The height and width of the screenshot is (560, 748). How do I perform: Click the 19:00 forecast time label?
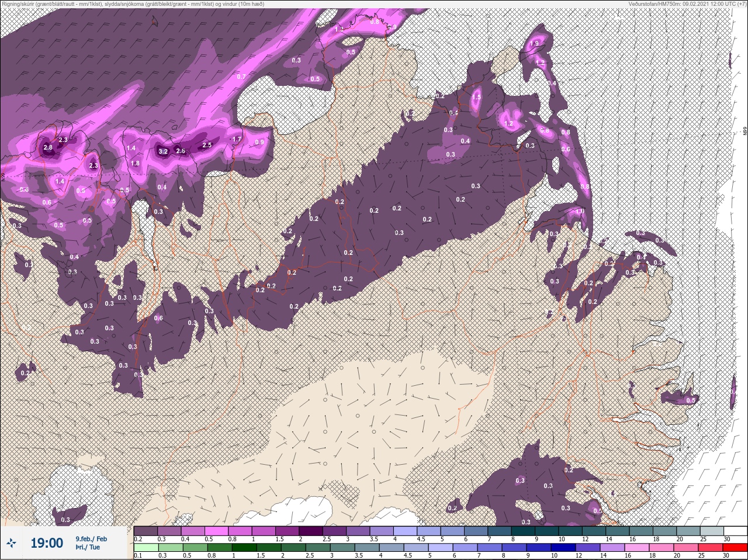pos(47,543)
